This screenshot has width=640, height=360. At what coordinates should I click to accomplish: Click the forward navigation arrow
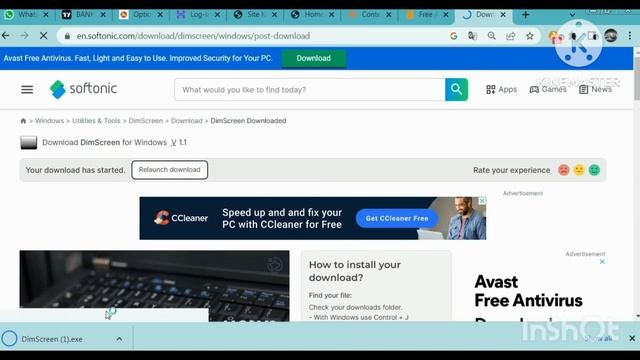tap(24, 36)
